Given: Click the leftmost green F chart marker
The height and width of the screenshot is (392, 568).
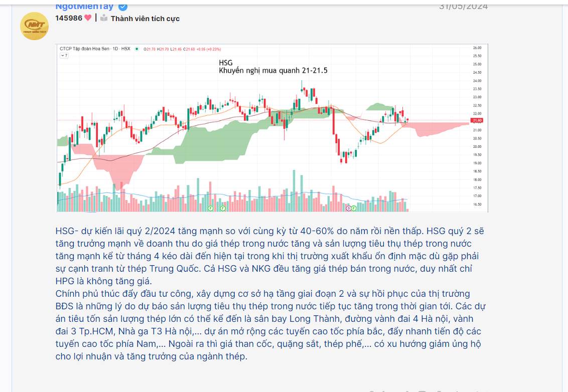Looking at the screenshot, I should [x=211, y=208].
